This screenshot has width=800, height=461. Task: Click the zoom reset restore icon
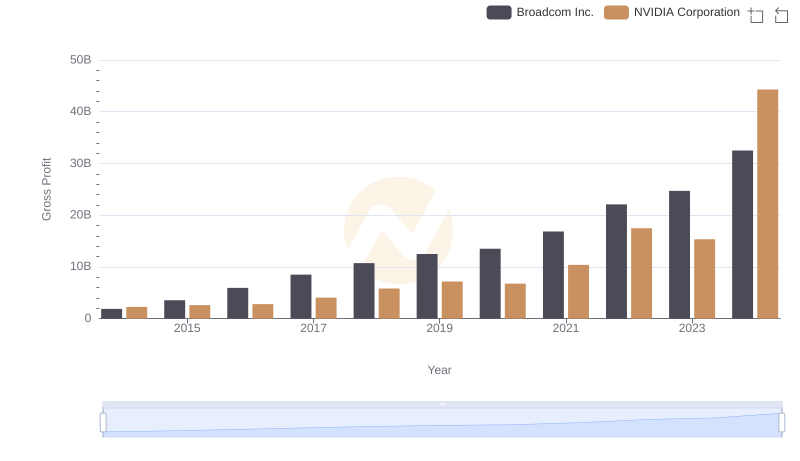tap(781, 15)
